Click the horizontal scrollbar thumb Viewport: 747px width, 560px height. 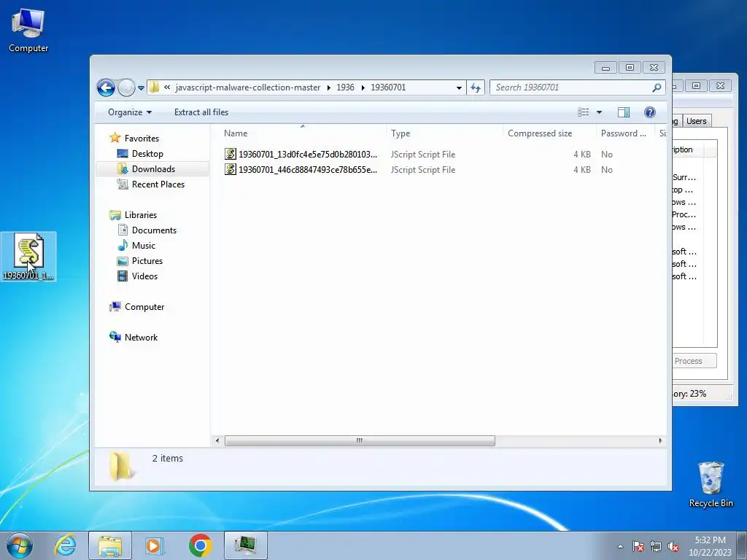360,440
